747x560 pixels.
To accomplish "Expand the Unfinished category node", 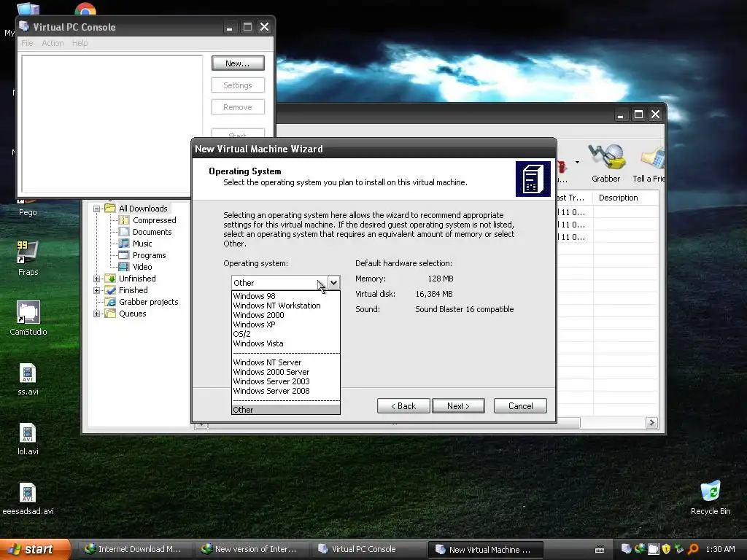I will (x=97, y=279).
